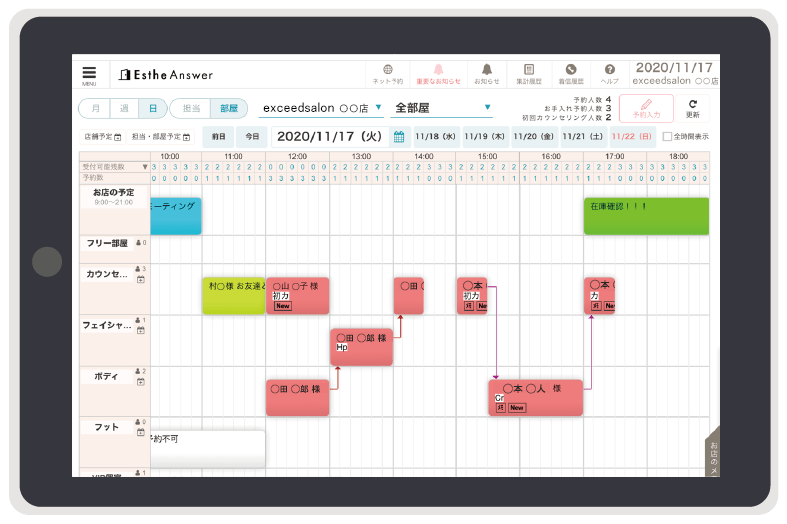Open the 全部屋 room dropdown
The image size is (787, 524).
[487, 107]
